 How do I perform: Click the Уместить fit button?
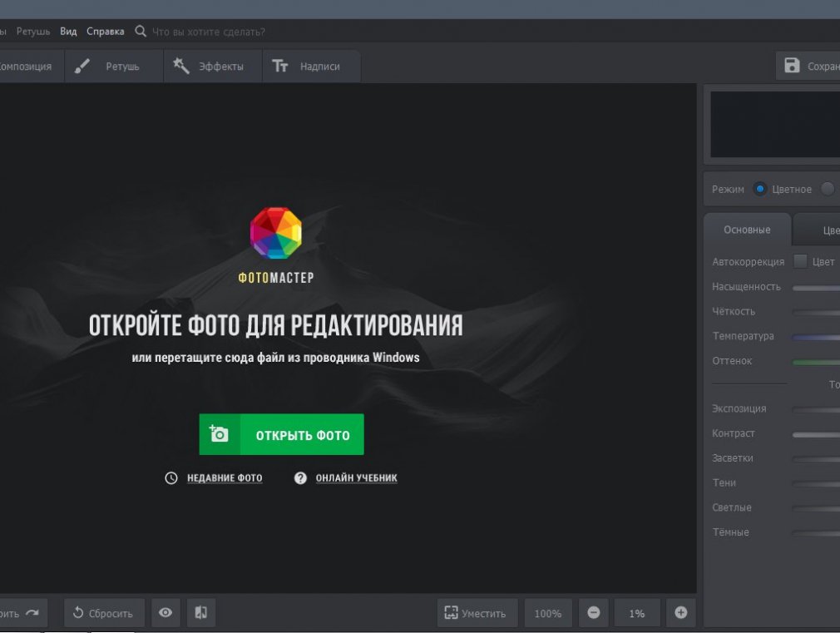(x=478, y=613)
